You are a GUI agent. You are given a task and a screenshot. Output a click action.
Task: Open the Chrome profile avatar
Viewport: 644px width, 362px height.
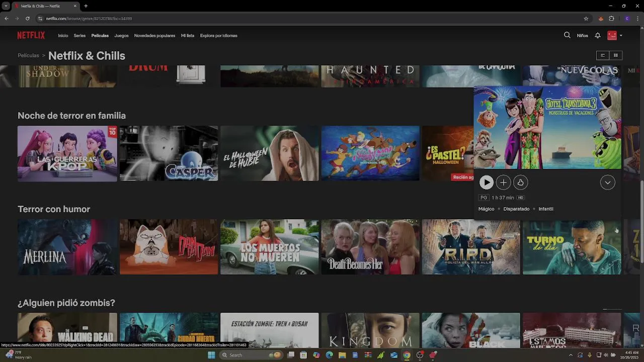[x=627, y=19]
